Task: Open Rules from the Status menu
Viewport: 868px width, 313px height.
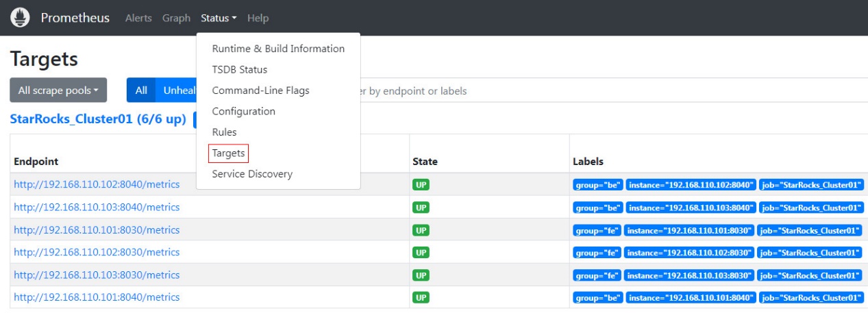Action: click(224, 132)
